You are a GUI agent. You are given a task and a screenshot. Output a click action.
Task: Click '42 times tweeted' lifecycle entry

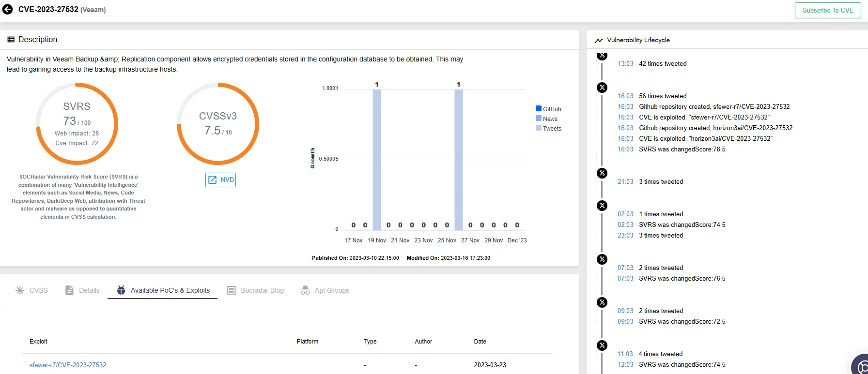point(663,64)
